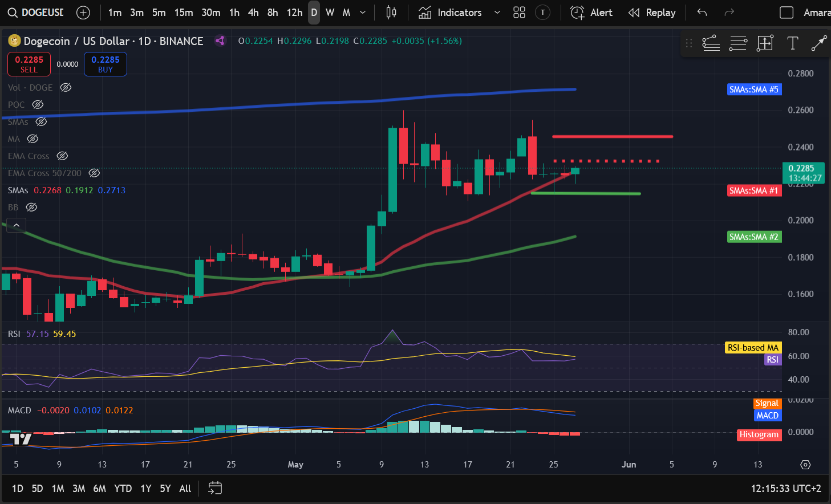Screen dimensions: 831x504
Task: Click the Histogram scale label
Action: pyautogui.click(x=759, y=434)
